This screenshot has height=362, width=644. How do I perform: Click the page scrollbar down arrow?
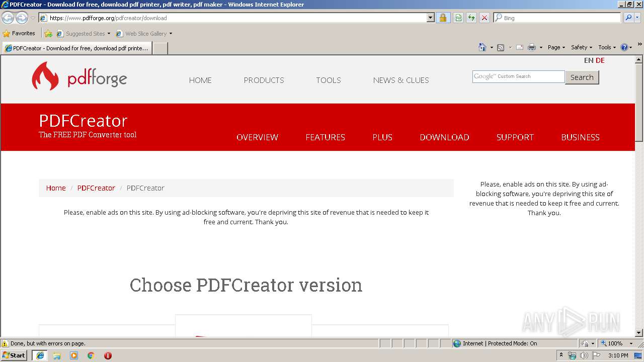coord(639,333)
